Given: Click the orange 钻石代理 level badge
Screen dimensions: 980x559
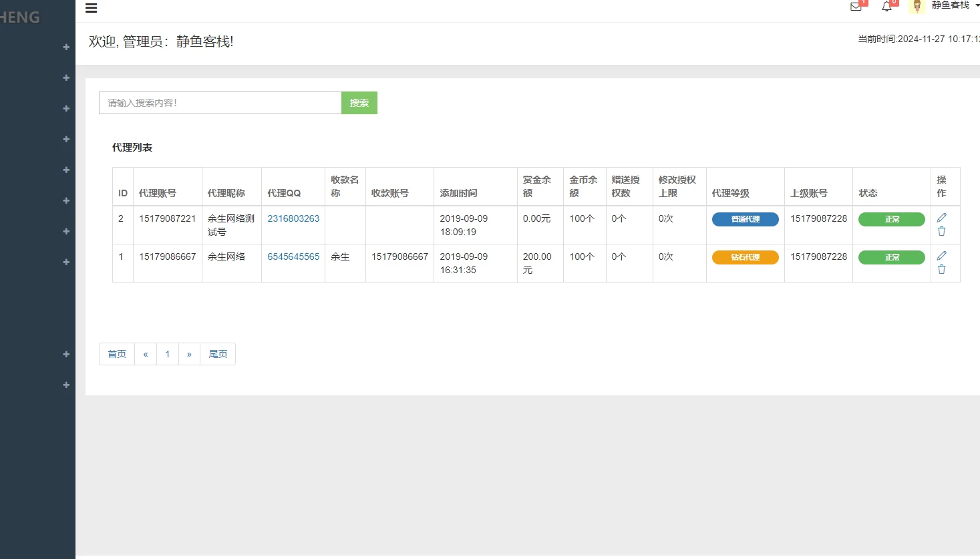Looking at the screenshot, I should 745,257.
